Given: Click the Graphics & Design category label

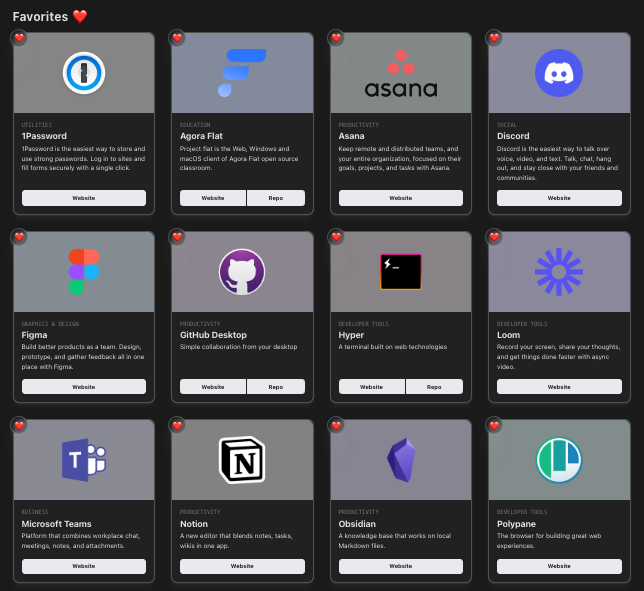Looking at the screenshot, I should pyautogui.click(x=50, y=324).
